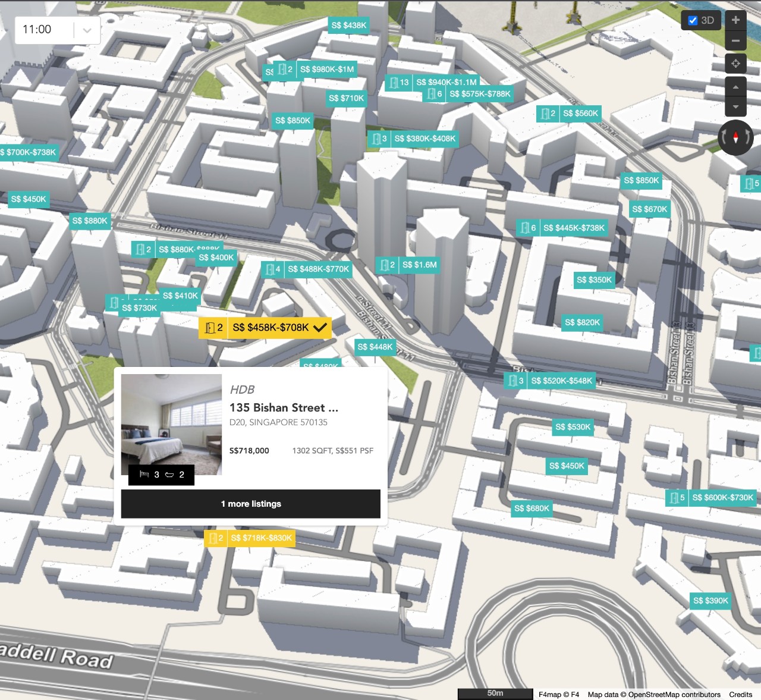Viewport: 761px width, 700px height.
Task: Click the checkmark on the selected yellow price marker
Action: [319, 327]
